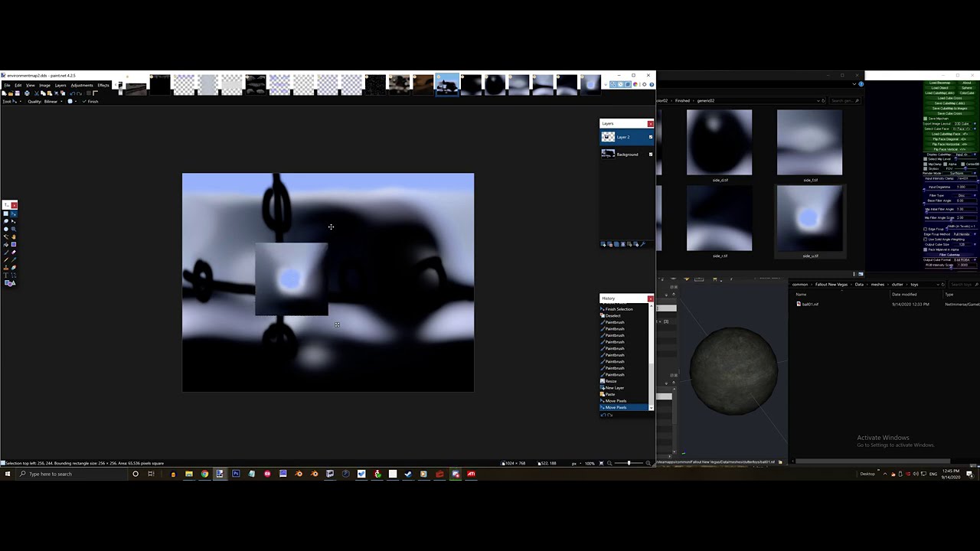This screenshot has height=551, width=980.
Task: Open layer properties wrench icon
Action: (x=643, y=244)
